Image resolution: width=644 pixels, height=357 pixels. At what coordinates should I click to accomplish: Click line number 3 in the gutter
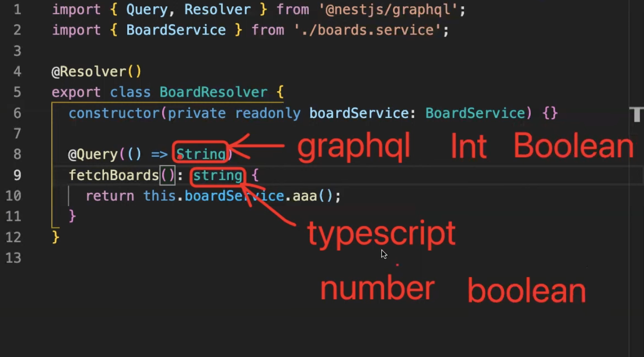coord(17,51)
